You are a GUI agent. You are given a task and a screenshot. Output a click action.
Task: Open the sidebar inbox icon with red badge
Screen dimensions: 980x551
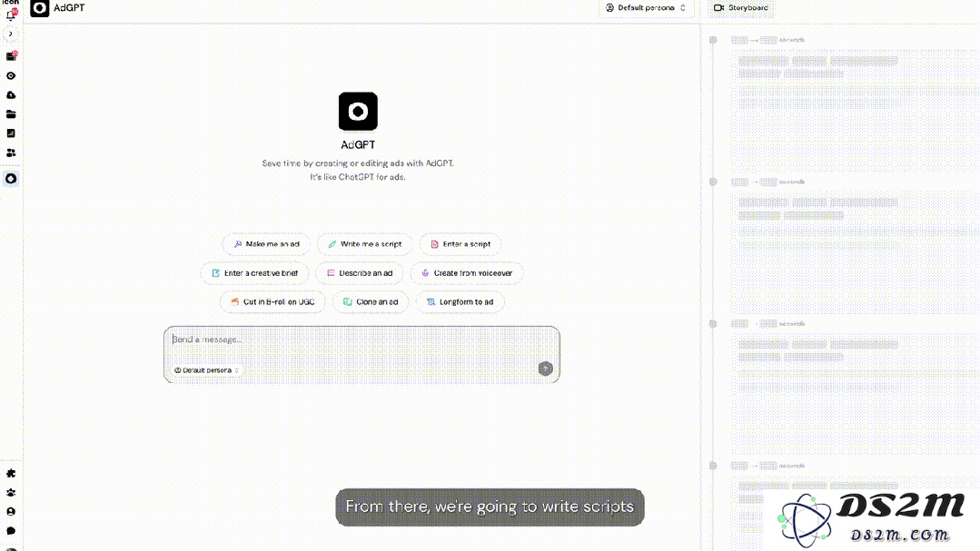11,56
